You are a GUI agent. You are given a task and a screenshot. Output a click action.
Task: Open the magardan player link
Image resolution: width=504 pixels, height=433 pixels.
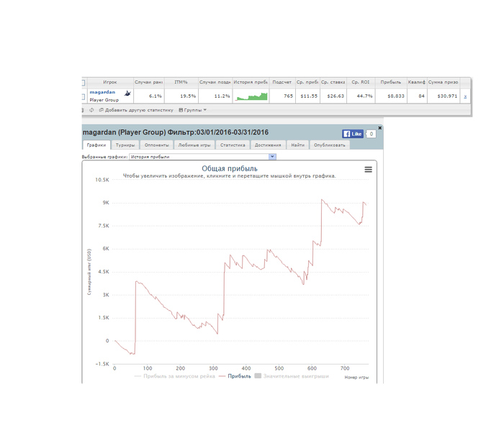click(x=102, y=92)
